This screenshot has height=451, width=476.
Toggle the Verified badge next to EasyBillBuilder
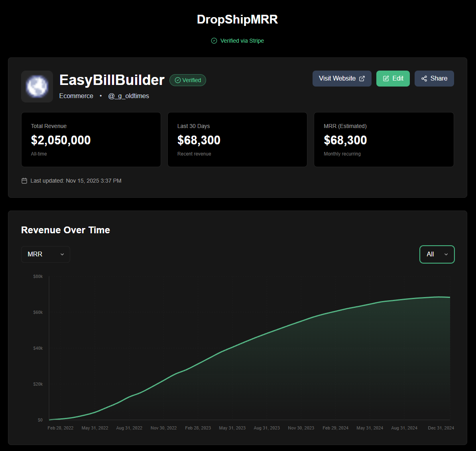(x=188, y=80)
